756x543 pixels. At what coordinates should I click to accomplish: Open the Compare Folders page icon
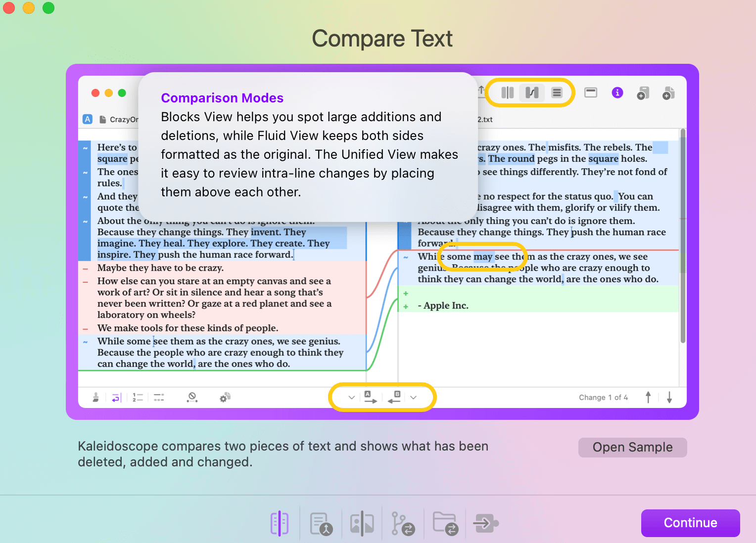click(x=445, y=524)
